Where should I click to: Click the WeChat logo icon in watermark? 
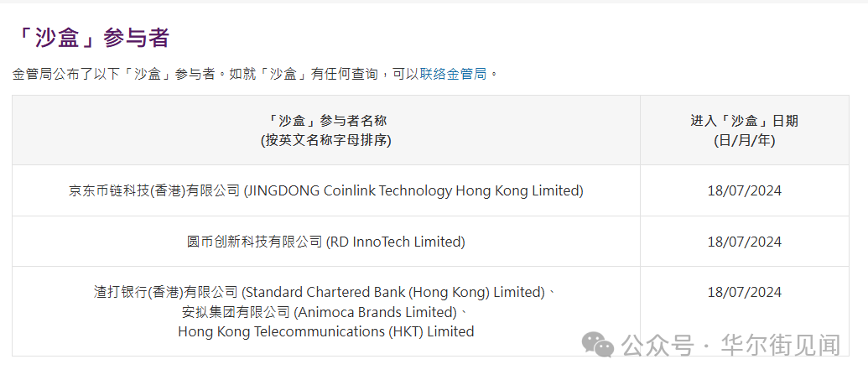click(x=599, y=343)
